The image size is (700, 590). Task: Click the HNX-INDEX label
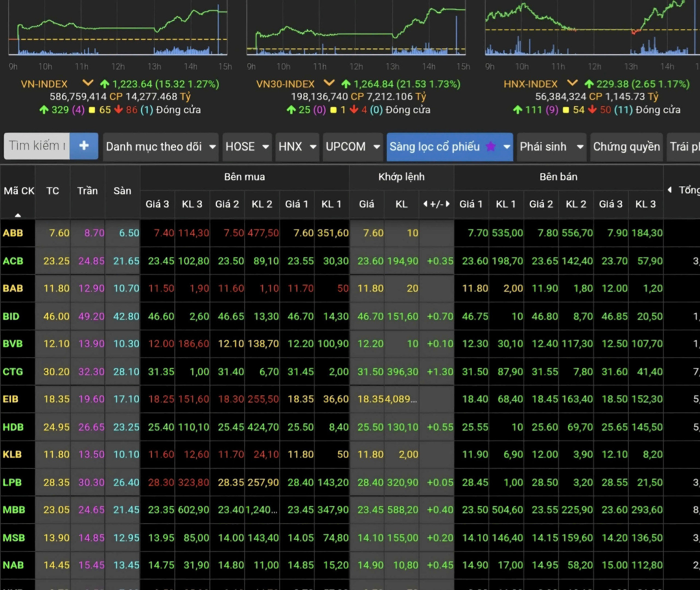tap(530, 84)
